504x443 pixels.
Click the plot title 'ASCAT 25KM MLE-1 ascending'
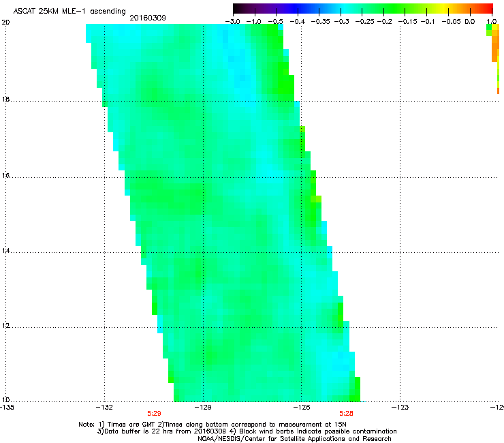(69, 11)
